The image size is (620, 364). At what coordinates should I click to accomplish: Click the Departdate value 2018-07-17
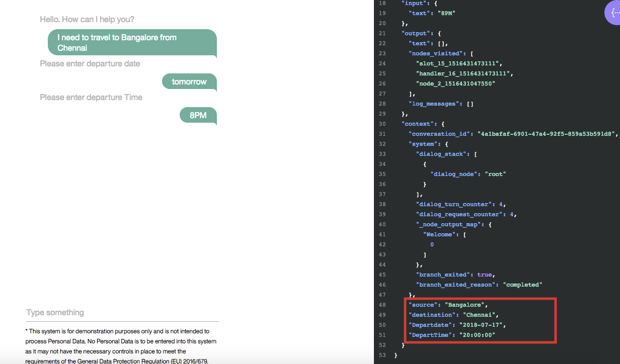pos(481,325)
